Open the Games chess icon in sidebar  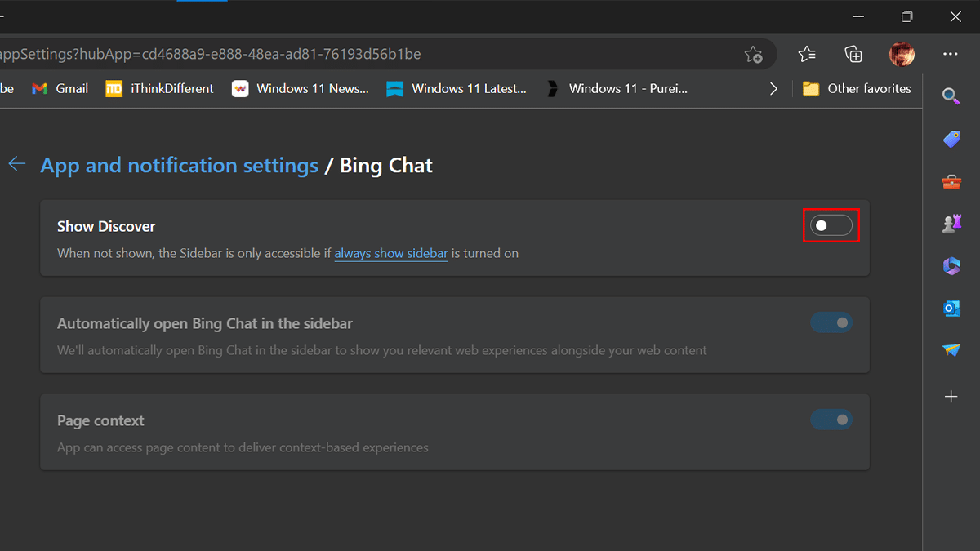point(951,224)
